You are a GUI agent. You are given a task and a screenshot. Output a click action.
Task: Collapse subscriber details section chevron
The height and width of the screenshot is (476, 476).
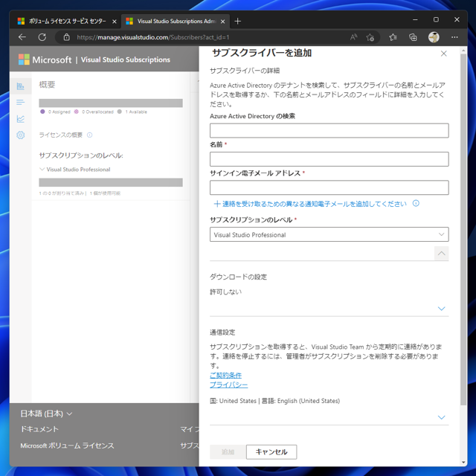441,253
